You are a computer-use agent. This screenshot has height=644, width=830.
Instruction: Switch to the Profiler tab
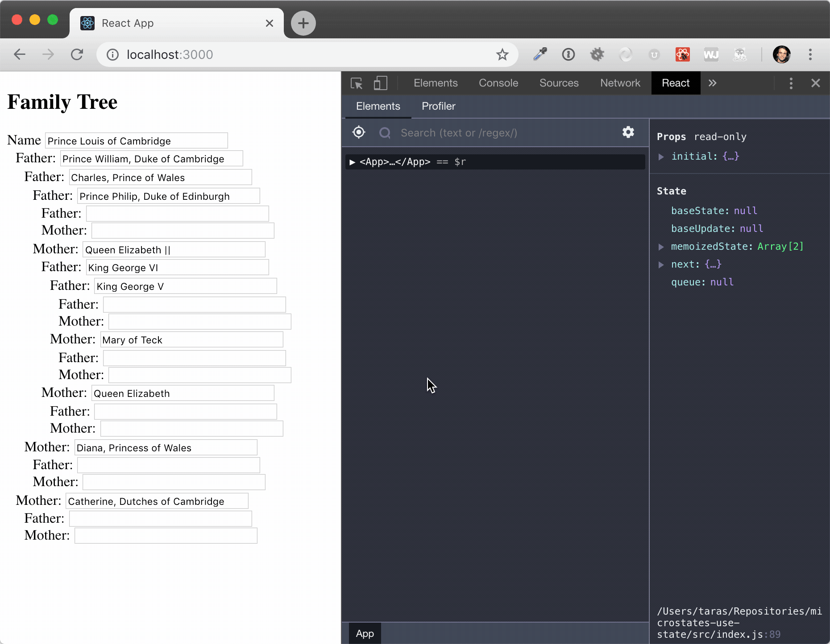click(438, 106)
